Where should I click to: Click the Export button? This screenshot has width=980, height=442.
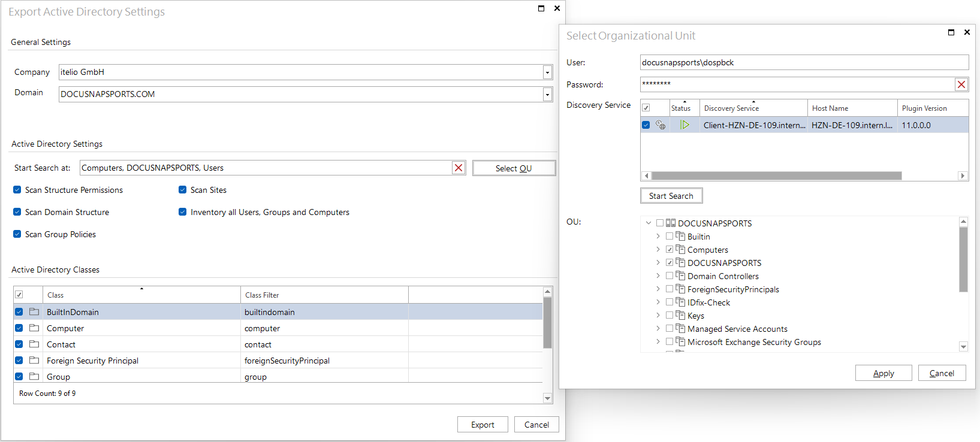[483, 425]
